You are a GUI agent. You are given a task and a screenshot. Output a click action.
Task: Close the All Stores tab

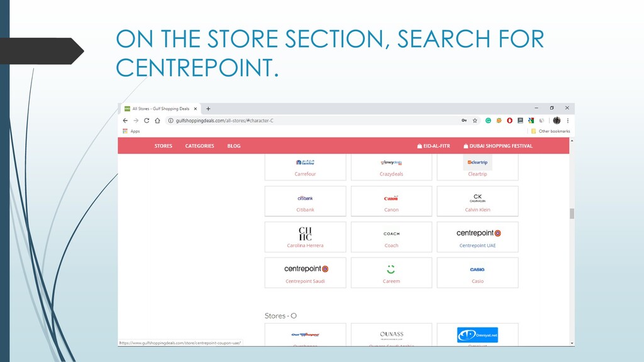[196, 109]
